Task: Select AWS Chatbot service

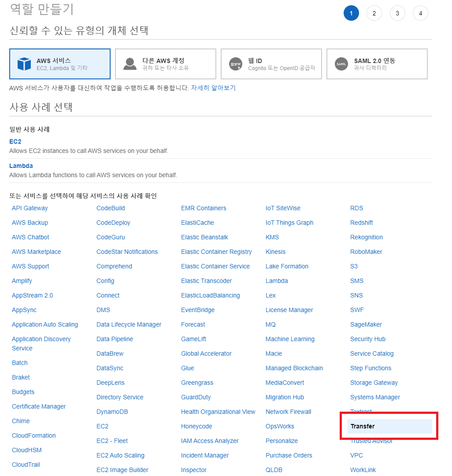Action: pyautogui.click(x=30, y=237)
